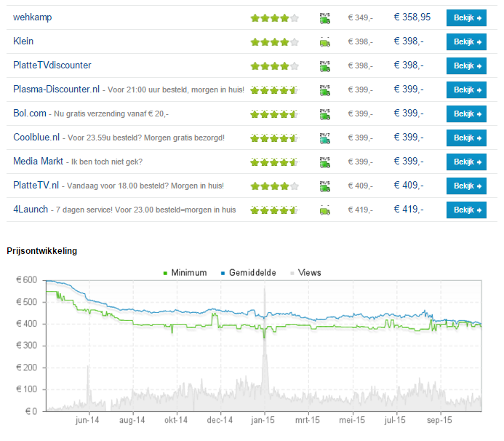This screenshot has height=441, width=504.
Task: Click Bekijk button for Coolblue.nl
Action: [x=466, y=138]
